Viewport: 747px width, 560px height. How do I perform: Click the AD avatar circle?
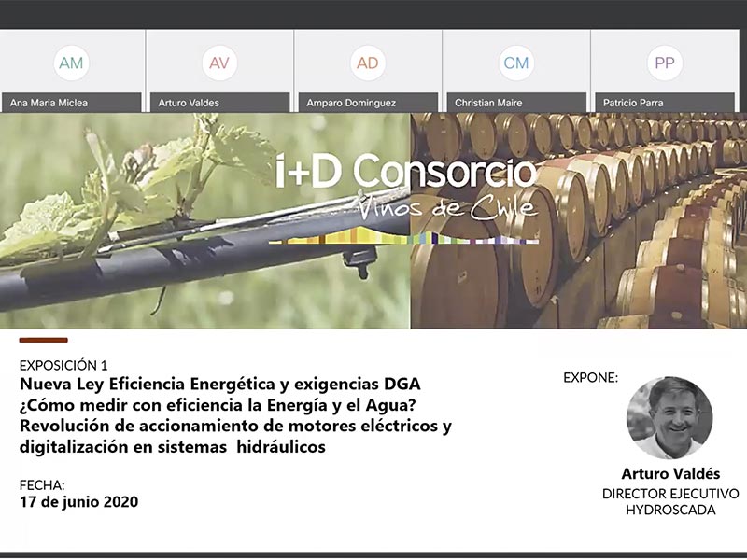point(368,63)
